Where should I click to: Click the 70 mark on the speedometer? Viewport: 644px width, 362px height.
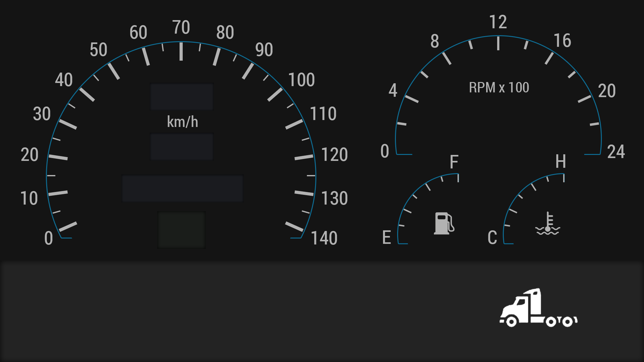click(x=181, y=28)
